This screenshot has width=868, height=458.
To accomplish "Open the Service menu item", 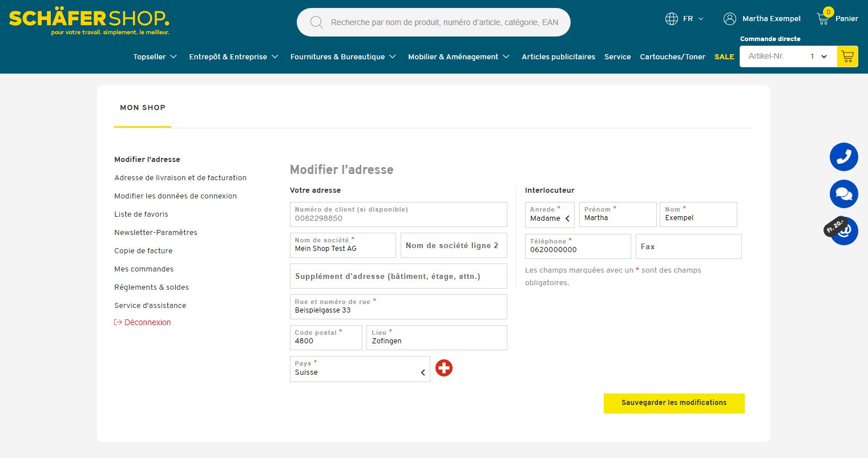I will [x=617, y=56].
